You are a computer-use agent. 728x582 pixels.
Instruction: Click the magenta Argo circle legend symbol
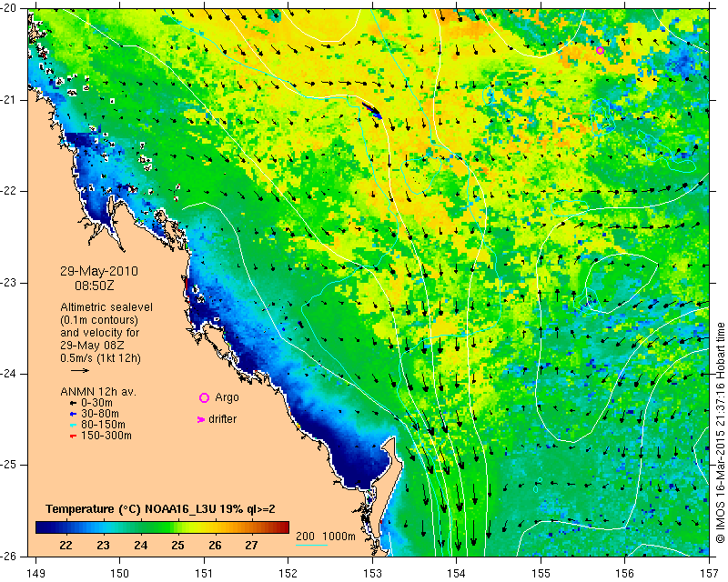(x=204, y=397)
